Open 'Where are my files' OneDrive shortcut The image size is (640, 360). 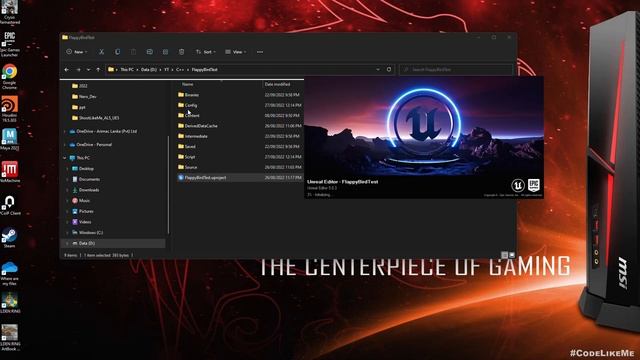click(x=9, y=274)
